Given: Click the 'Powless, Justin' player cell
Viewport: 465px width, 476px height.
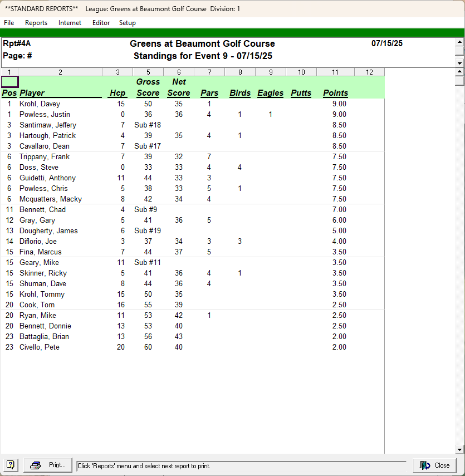Looking at the screenshot, I should click(45, 115).
